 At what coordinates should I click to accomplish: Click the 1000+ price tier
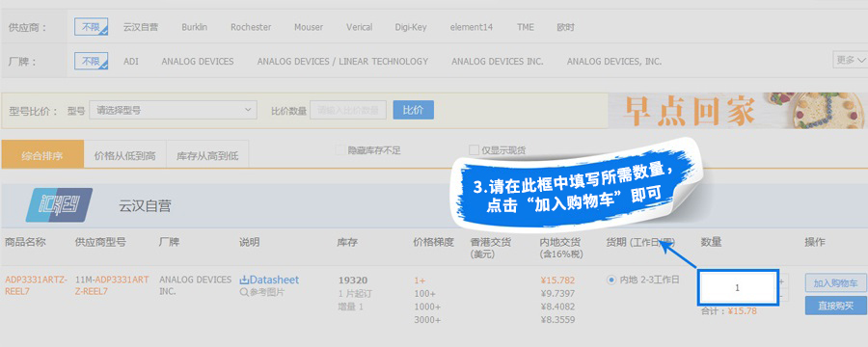[x=427, y=307]
